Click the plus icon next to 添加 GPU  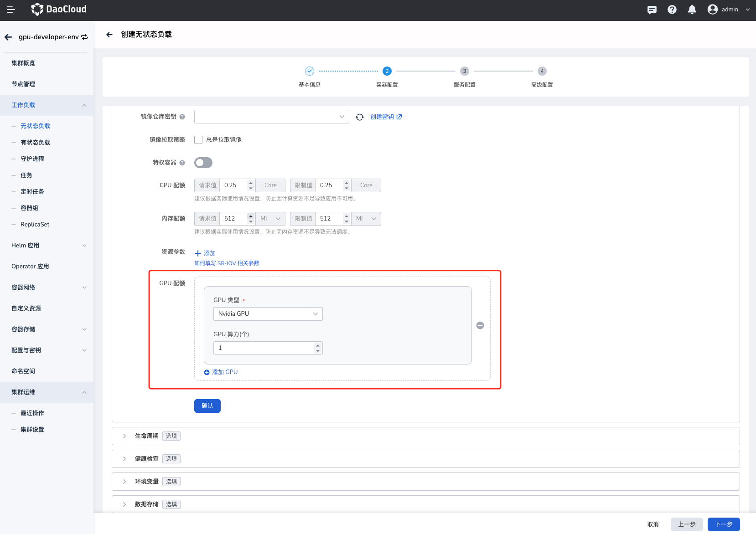click(207, 372)
